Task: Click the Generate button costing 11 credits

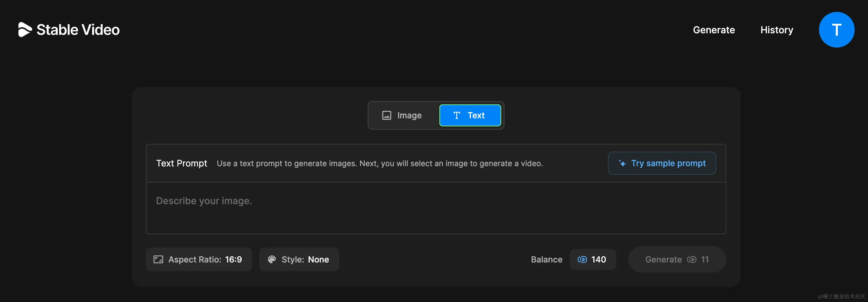Action: click(677, 259)
